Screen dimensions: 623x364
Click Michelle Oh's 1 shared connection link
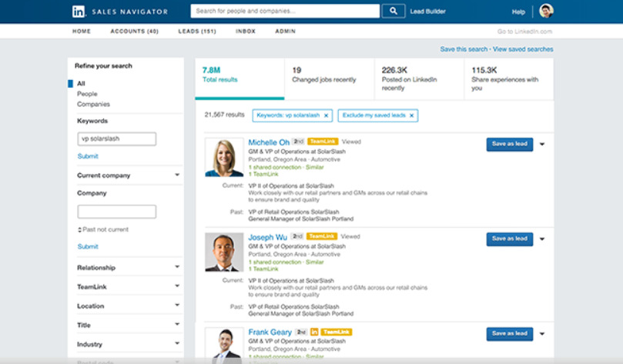click(275, 167)
